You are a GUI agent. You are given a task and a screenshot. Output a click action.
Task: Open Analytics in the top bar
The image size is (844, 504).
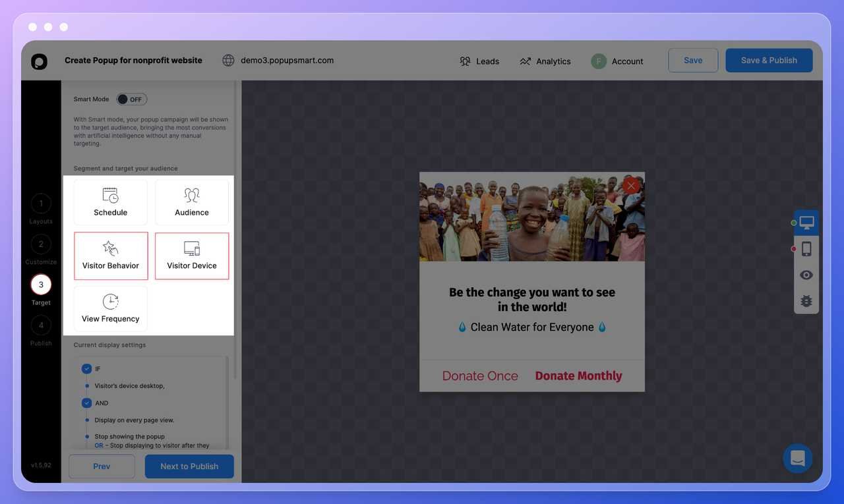[x=545, y=61]
